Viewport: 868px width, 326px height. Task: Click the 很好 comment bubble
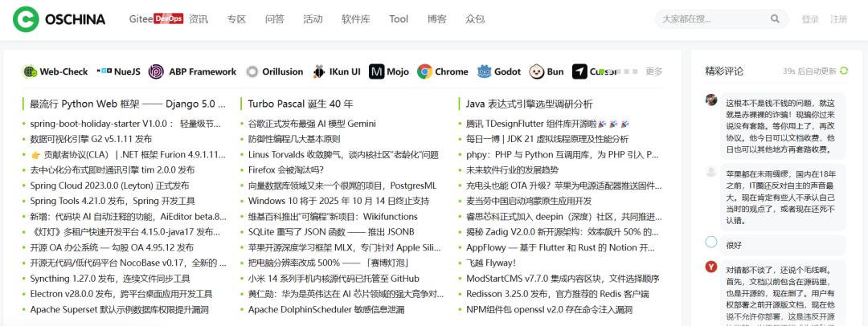click(784, 245)
